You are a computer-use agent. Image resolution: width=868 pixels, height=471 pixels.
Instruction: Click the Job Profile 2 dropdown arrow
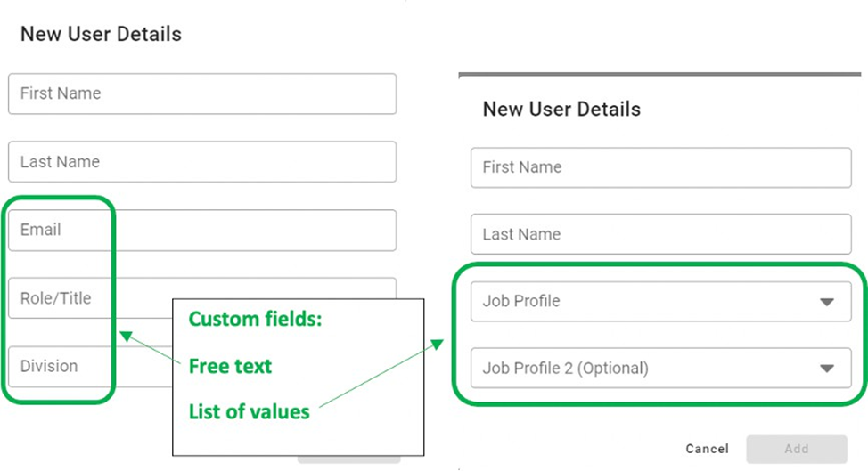[x=826, y=368]
